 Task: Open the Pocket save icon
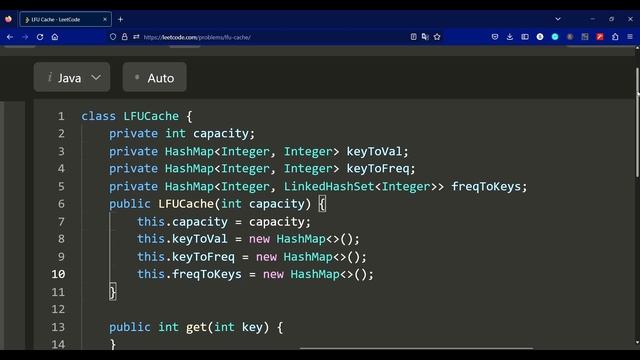(x=495, y=37)
